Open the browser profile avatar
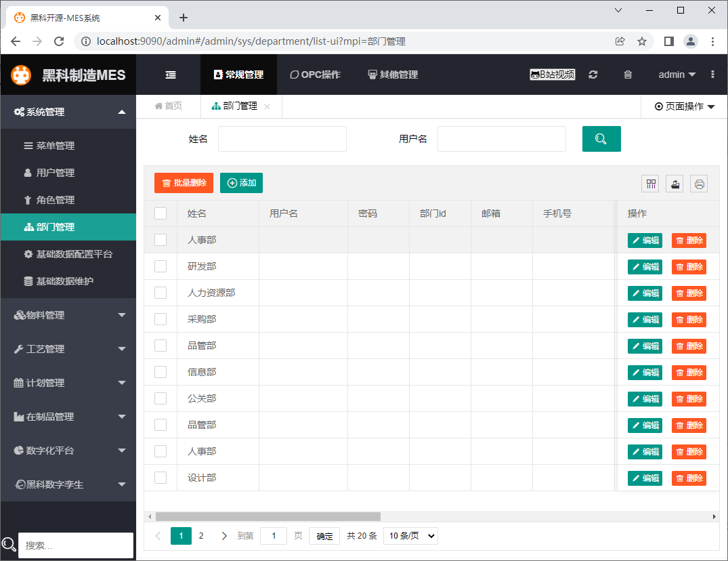This screenshot has height=561, width=728. 690,41
